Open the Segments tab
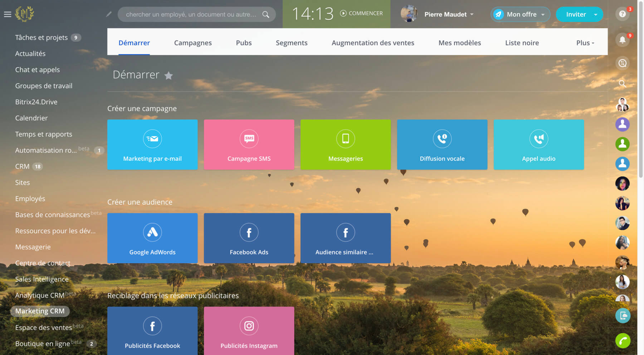Screen dimensions: 644x355 tap(291, 43)
